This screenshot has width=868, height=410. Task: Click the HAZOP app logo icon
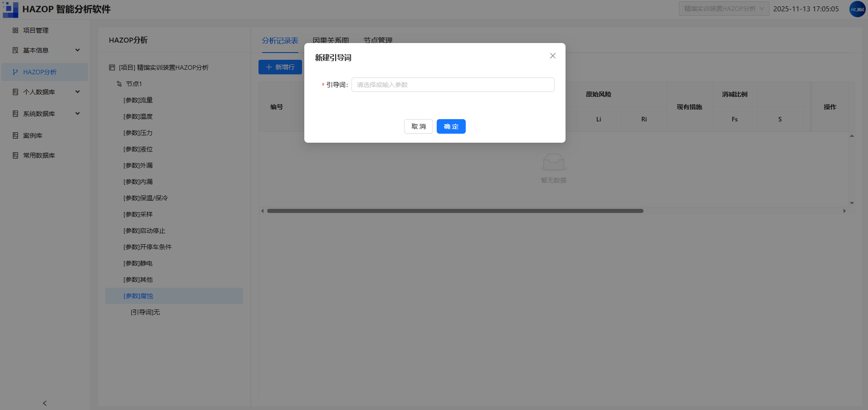pyautogui.click(x=10, y=9)
